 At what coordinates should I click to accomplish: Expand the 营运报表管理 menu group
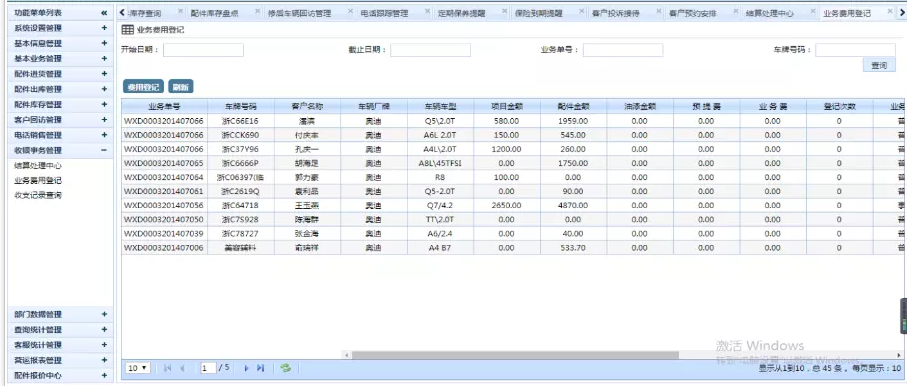[104, 361]
